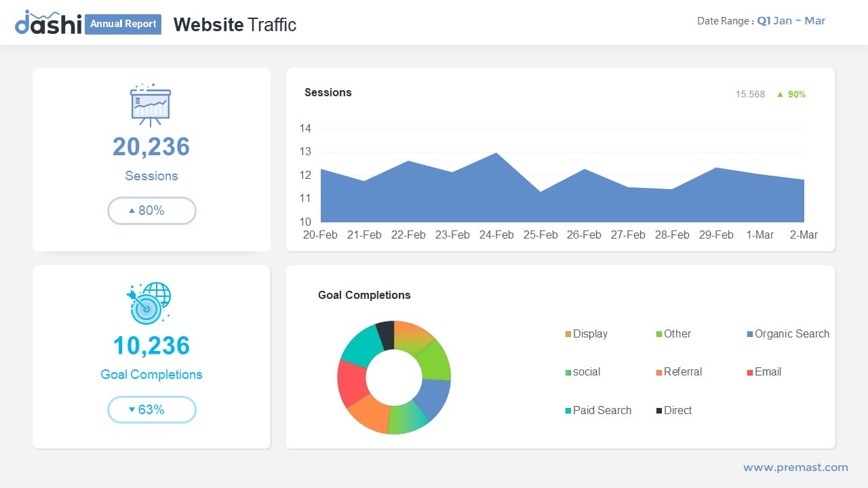Click the up triangle in the 80% pill
This screenshot has height=488, width=868.
132,211
